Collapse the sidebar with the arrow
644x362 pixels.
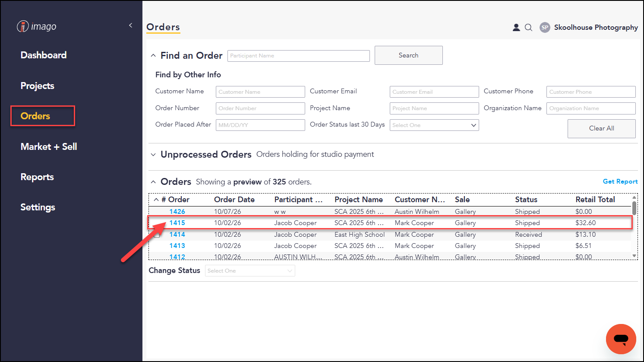130,25
